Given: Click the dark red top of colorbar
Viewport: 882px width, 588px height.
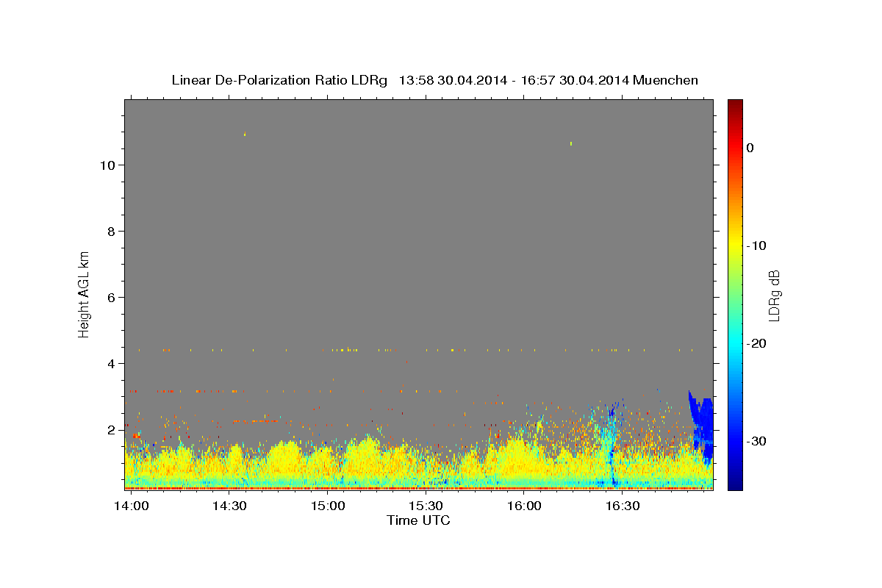Looking at the screenshot, I should [735, 105].
